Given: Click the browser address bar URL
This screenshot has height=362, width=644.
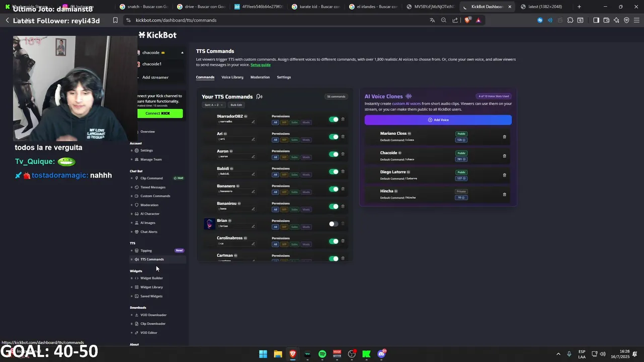Looking at the screenshot, I should [176, 20].
